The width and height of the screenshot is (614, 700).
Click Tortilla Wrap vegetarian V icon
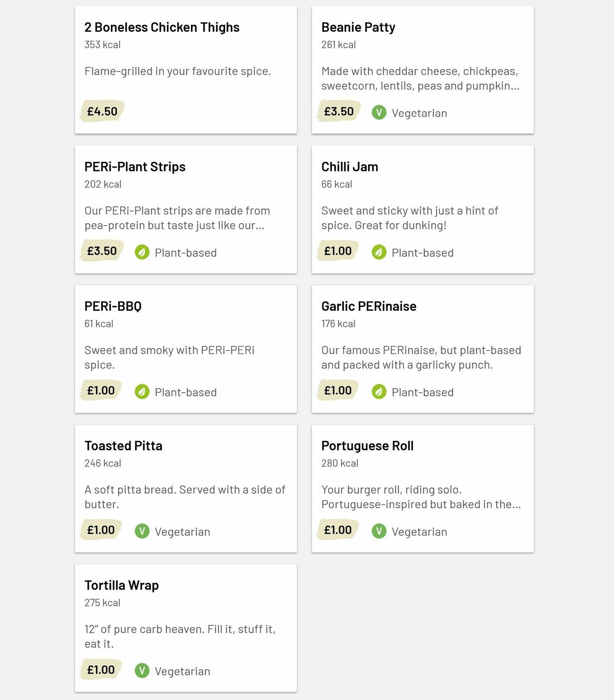pos(142,671)
